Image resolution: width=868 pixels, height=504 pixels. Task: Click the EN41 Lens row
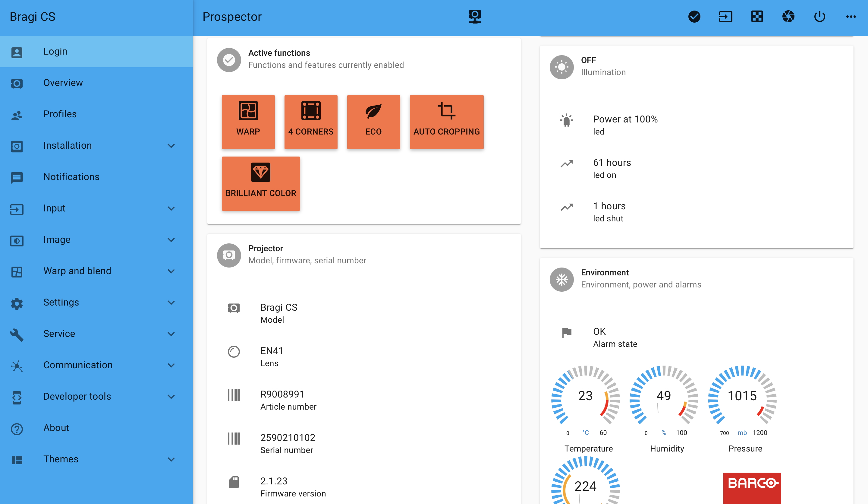tap(364, 357)
